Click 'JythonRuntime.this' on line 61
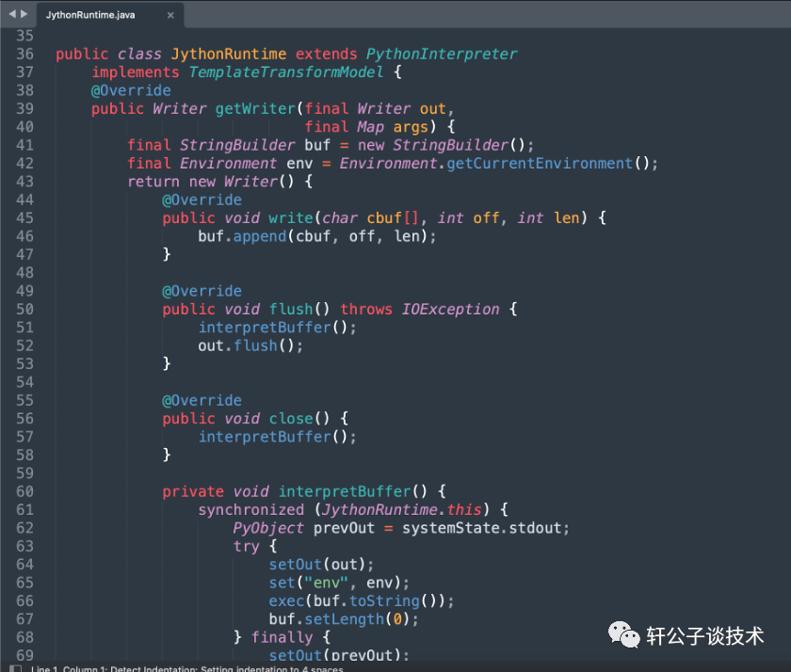Viewport: 791px width, 672px height. click(x=401, y=510)
